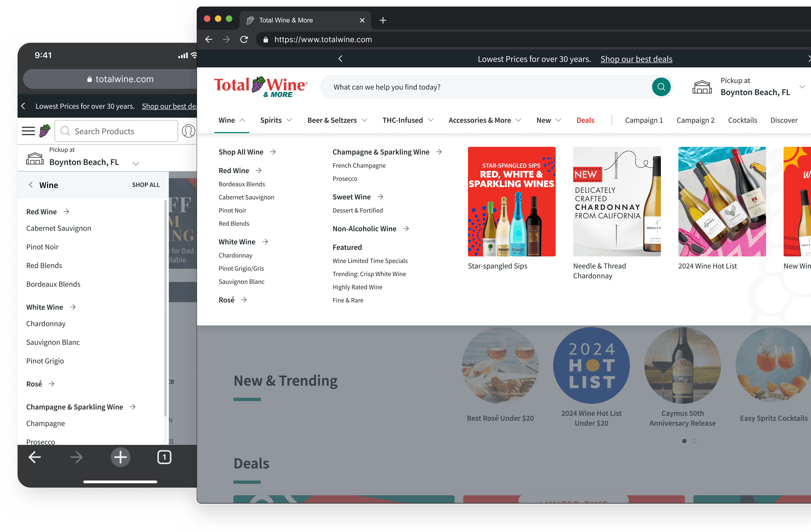Open the Star-spangled Sips promo thumbnail
Viewport: 811px width, 532px height.
(x=512, y=201)
